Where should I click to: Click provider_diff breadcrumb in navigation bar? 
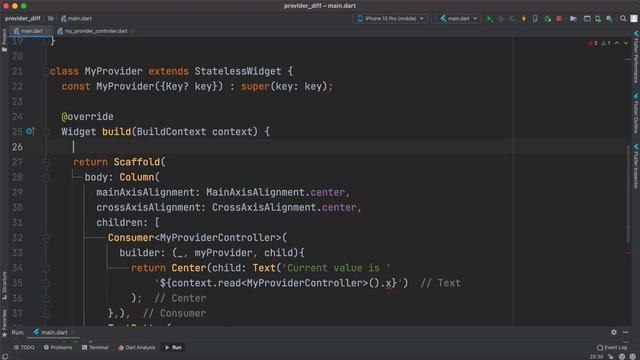(22, 18)
